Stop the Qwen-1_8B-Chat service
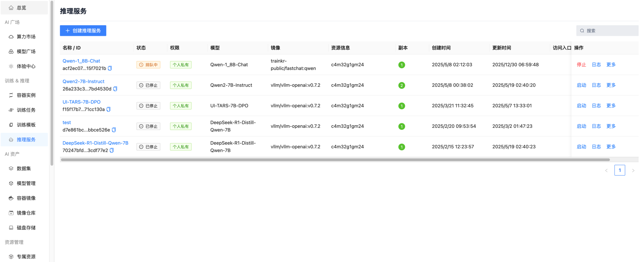The image size is (644, 262). coord(581,65)
